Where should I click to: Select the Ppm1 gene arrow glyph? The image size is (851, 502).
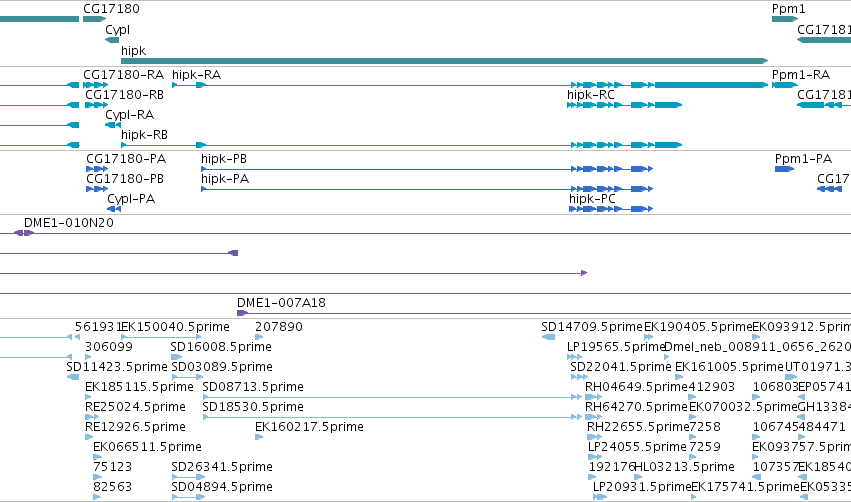pyautogui.click(x=785, y=19)
